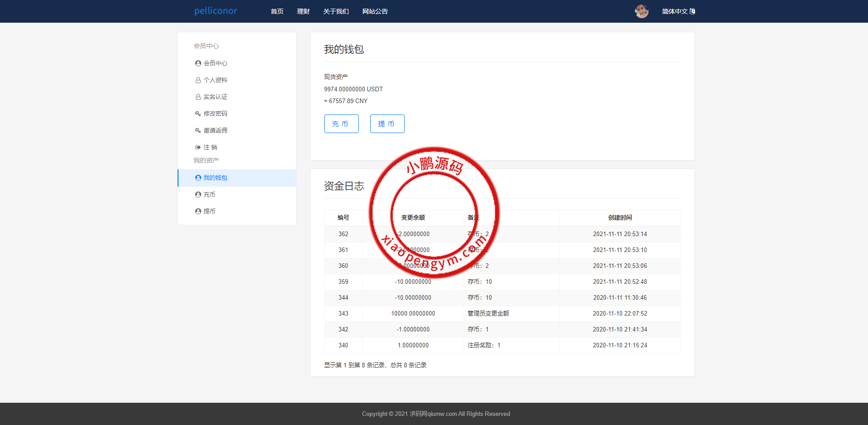
Task: Click the user icon beside 充币 sidebar item
Action: (198, 194)
